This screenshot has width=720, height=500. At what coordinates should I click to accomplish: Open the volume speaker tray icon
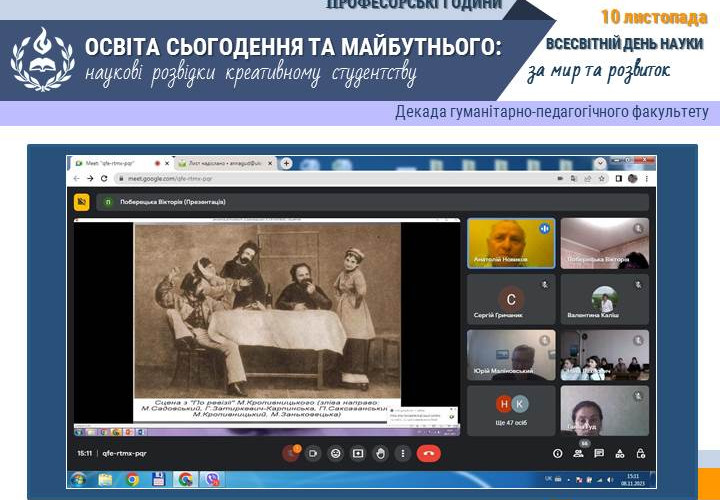(x=610, y=480)
